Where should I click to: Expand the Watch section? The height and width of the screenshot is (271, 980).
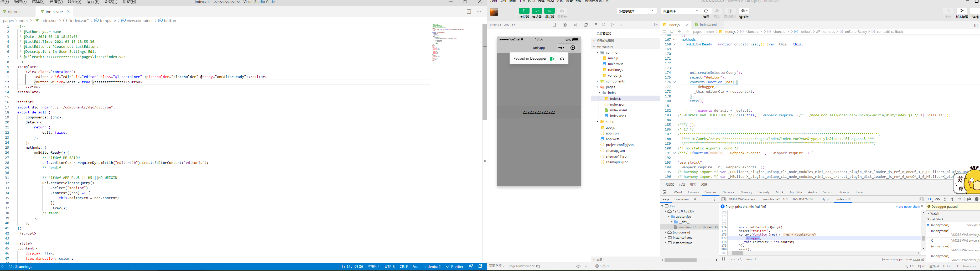click(x=953, y=213)
